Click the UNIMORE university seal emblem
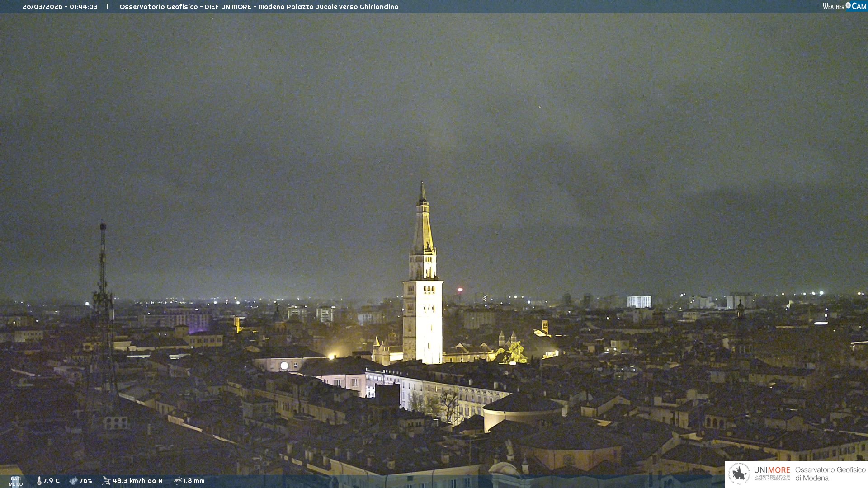The image size is (868, 488). [x=740, y=474]
